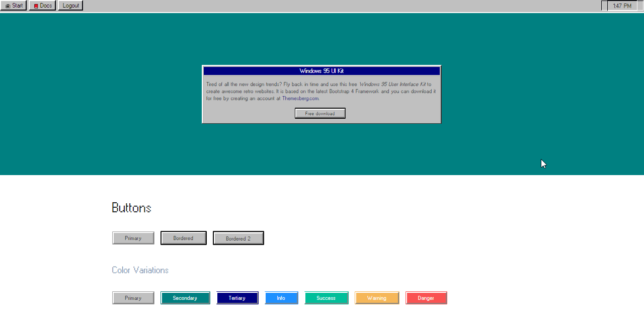Click the orange Warning button
Screen dimensions: 644x322
click(x=377, y=298)
